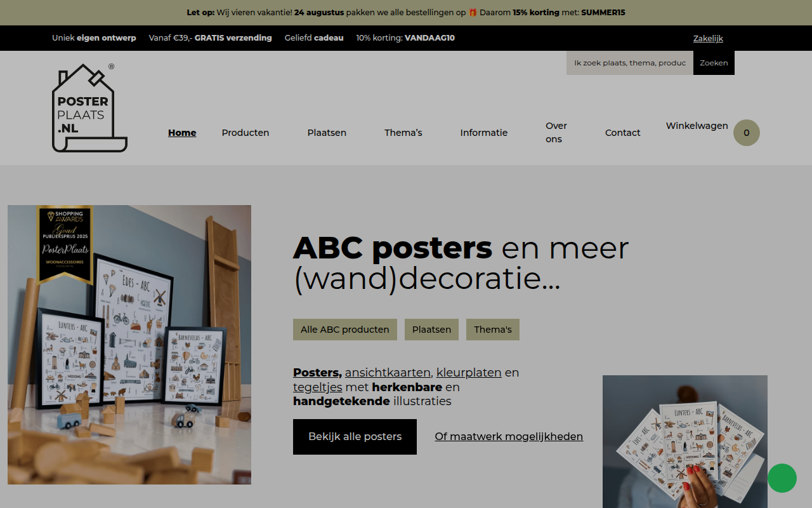Screen dimensions: 812x508
Task: Click the hand holding postcards photo
Action: pos(685,441)
